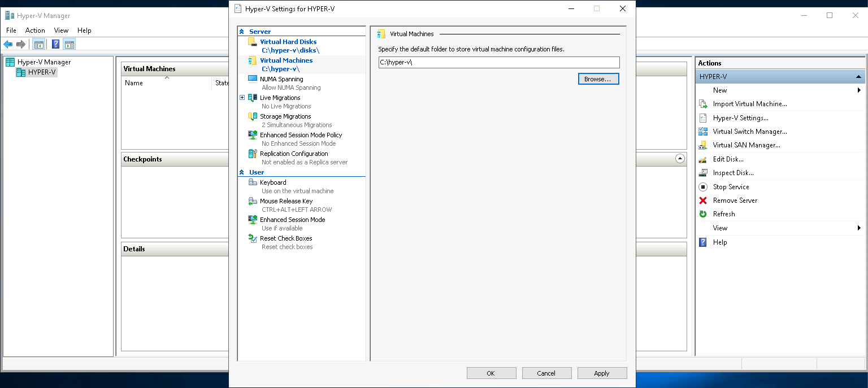Collapse the Server section header
The image size is (868, 388).
tap(242, 32)
